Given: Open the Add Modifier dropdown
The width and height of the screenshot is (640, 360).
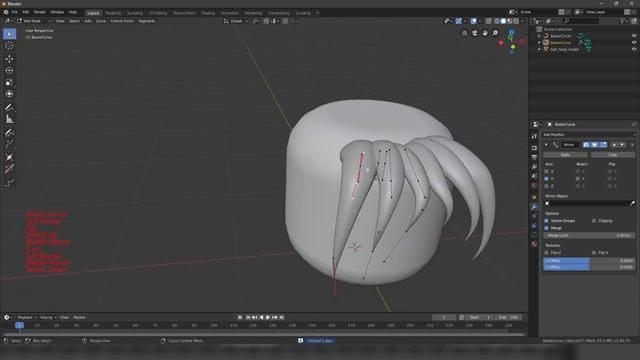Looking at the screenshot, I should [x=589, y=135].
